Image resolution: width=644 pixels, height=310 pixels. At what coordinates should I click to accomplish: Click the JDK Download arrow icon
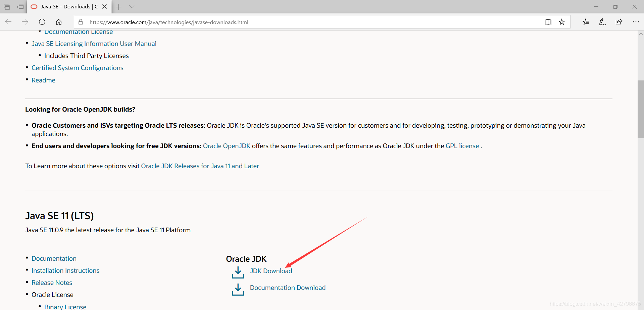coord(238,272)
